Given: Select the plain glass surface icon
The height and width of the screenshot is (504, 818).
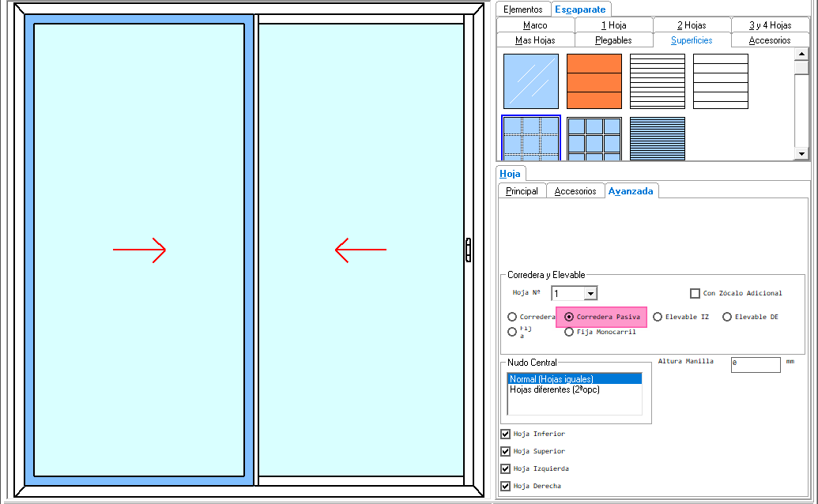Looking at the screenshot, I should (x=530, y=81).
